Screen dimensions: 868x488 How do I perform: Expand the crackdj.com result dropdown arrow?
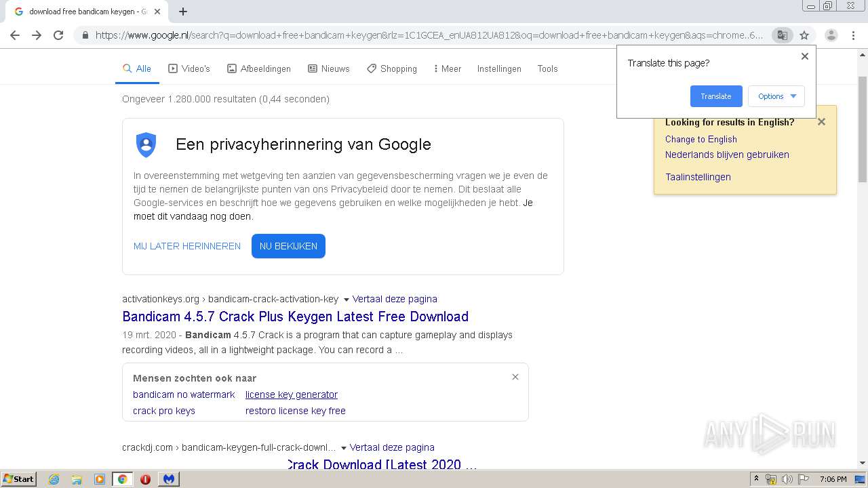[344, 448]
